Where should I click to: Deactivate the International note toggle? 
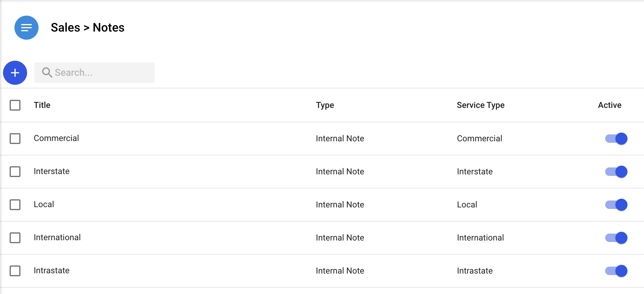click(x=616, y=238)
